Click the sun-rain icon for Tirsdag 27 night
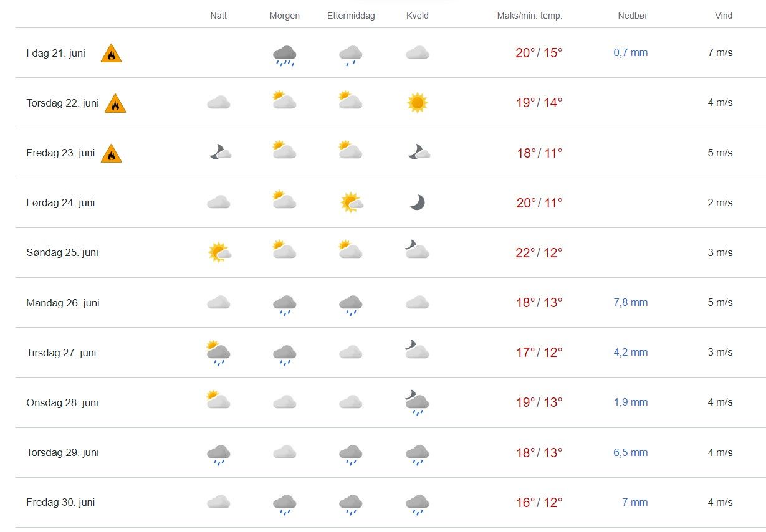Image resolution: width=766 pixels, height=532 pixels. point(219,353)
